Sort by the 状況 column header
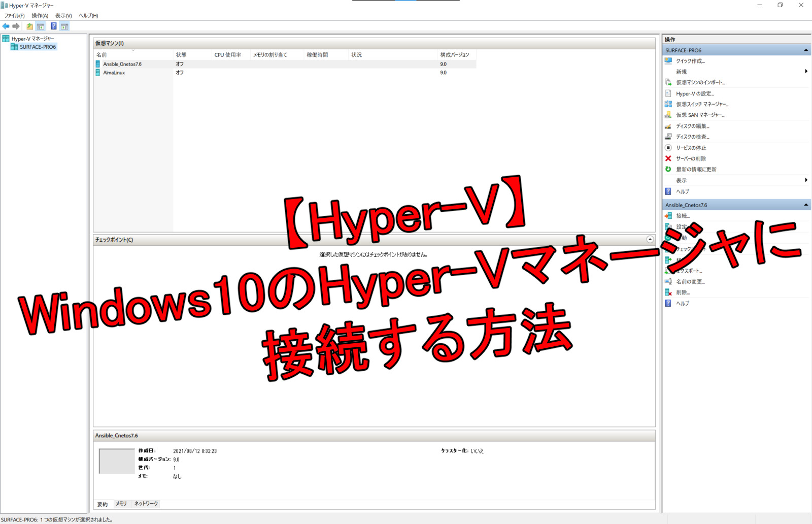 point(393,55)
